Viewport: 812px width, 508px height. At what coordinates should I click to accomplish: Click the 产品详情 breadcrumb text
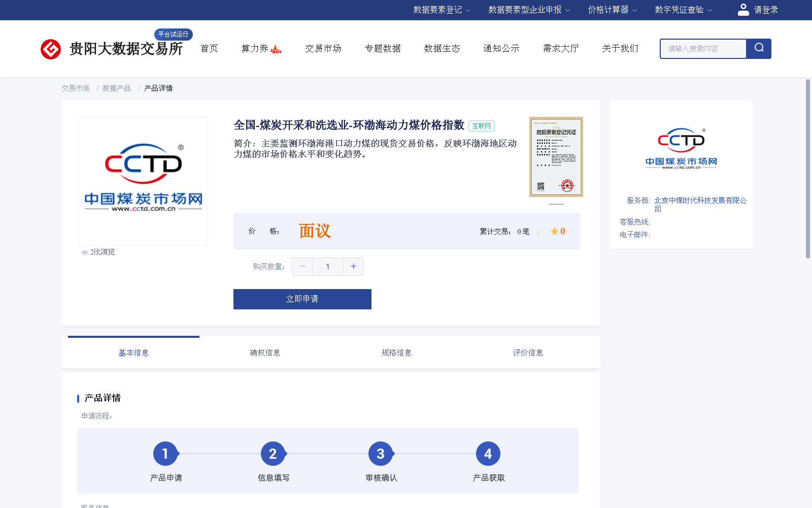click(x=158, y=88)
